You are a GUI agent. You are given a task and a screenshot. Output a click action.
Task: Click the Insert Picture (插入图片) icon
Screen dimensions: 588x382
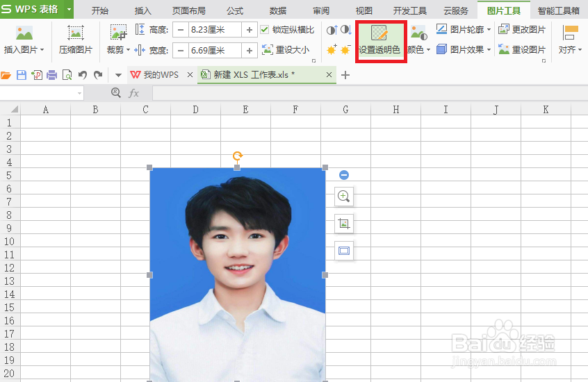24,33
